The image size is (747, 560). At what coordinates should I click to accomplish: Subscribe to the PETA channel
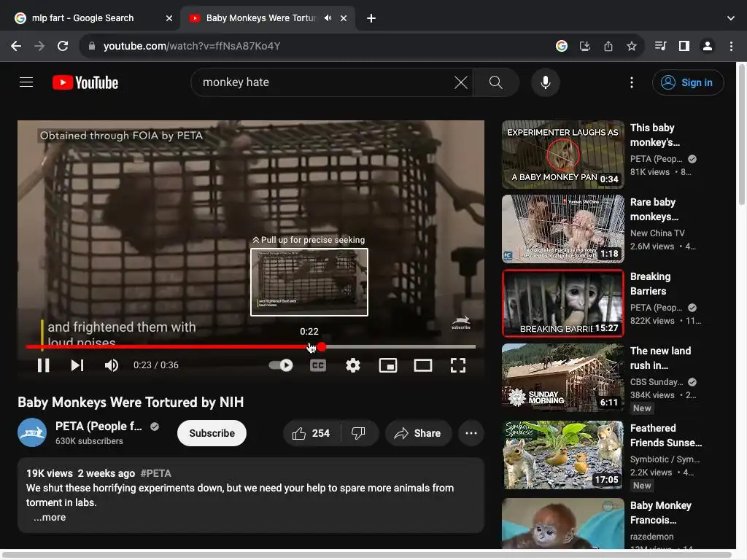[x=212, y=433]
